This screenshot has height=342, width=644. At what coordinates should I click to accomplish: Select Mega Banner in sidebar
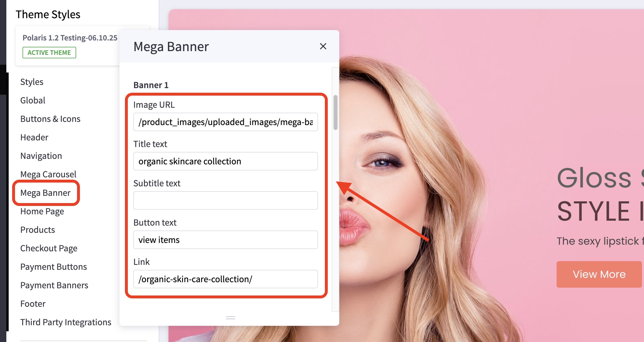pos(45,193)
